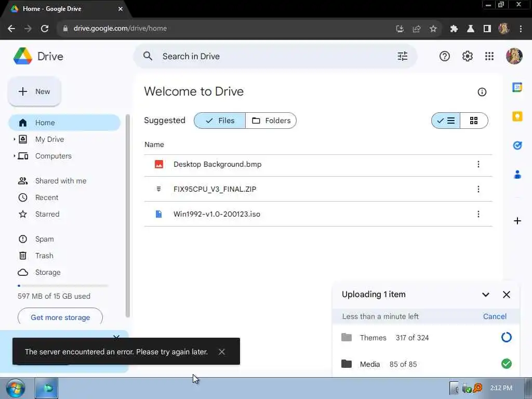Image resolution: width=532 pixels, height=399 pixels.
Task: Click the storage usage bar
Action: (63, 286)
